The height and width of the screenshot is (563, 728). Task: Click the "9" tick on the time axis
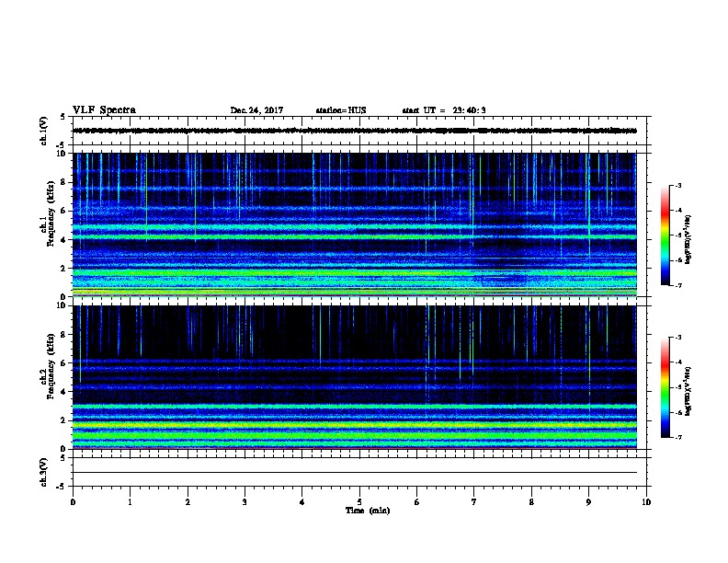click(x=588, y=502)
